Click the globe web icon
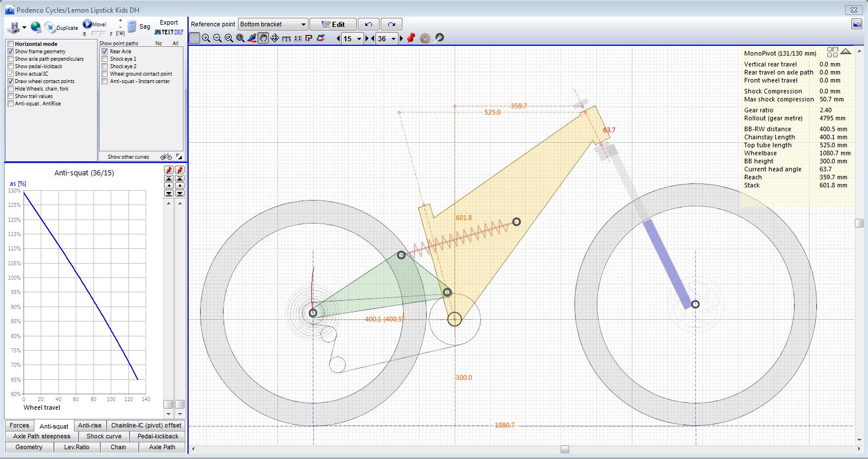Viewport: 868px width, 459px height. tap(36, 27)
